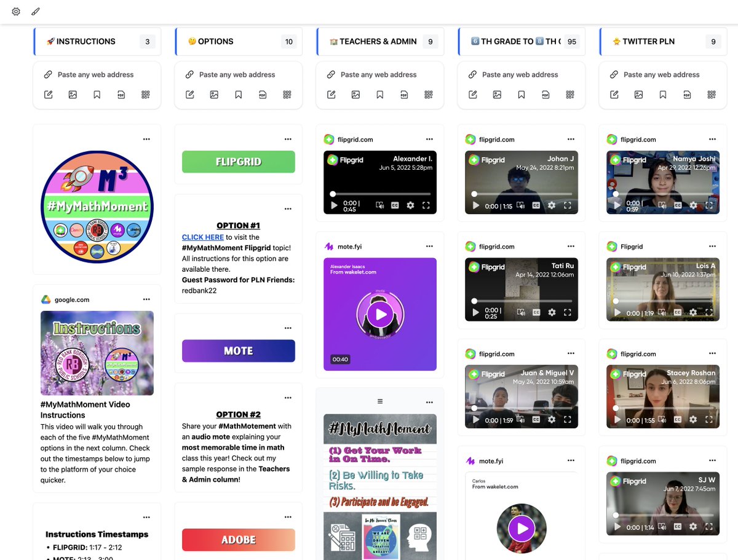Open the Instructions video thumbnail from google.com
Viewport: 738px width, 560px height.
coord(97,353)
